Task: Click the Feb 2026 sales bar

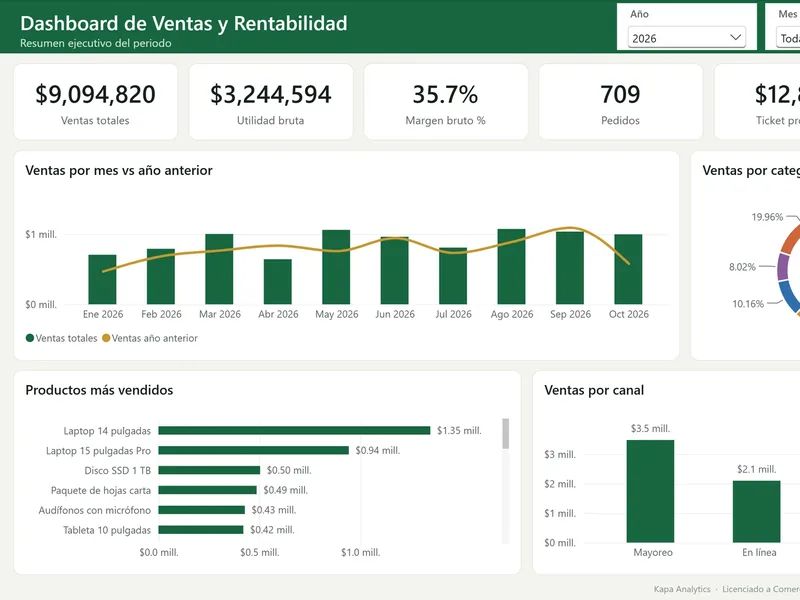Action: [161, 277]
